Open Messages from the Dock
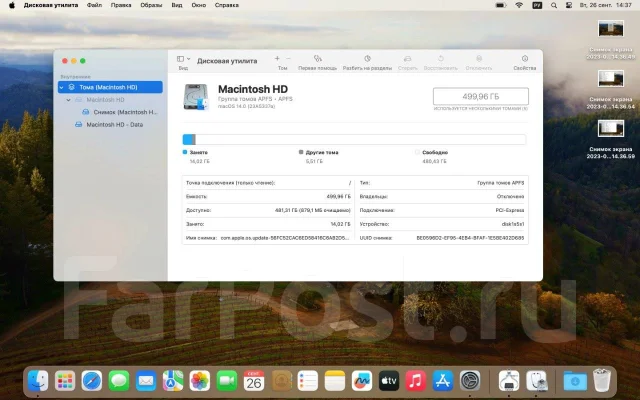Screen dimensions: 640x400 click(x=119, y=380)
